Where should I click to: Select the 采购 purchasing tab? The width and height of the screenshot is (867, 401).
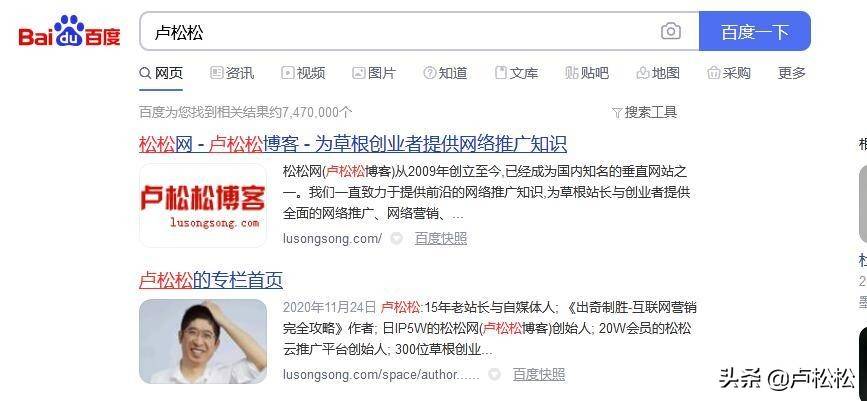pos(729,72)
